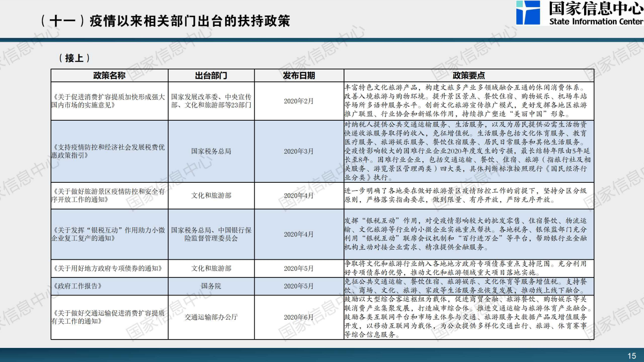This screenshot has width=644, height=362.
Task: Select the "2020年2月" date cell
Action: click(299, 101)
